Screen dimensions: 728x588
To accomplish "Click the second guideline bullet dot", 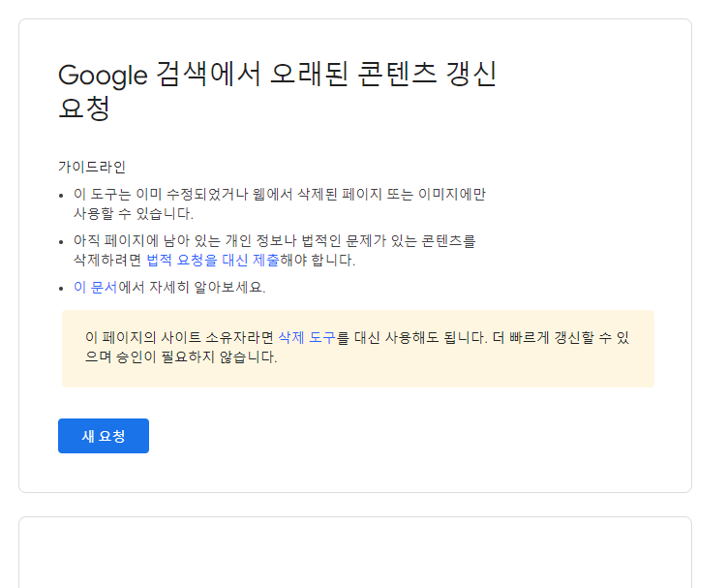I will pyautogui.click(x=61, y=242).
